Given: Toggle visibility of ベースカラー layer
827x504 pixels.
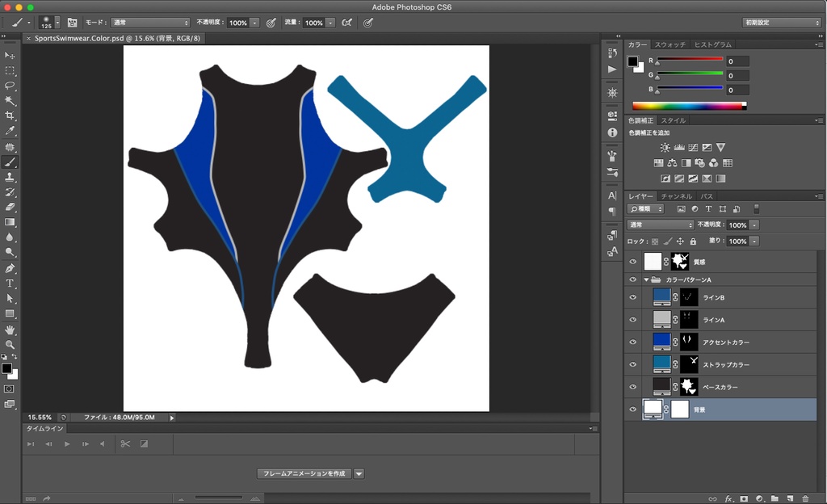Looking at the screenshot, I should pyautogui.click(x=633, y=387).
